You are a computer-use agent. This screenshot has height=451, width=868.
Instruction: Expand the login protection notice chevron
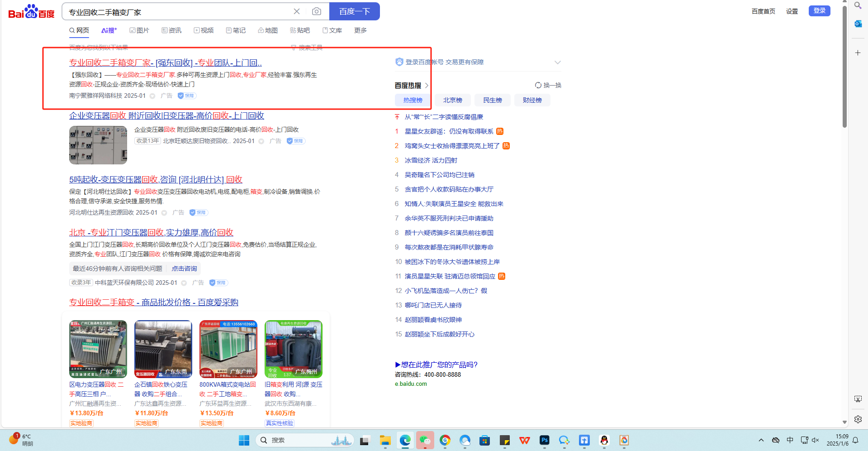[557, 62]
